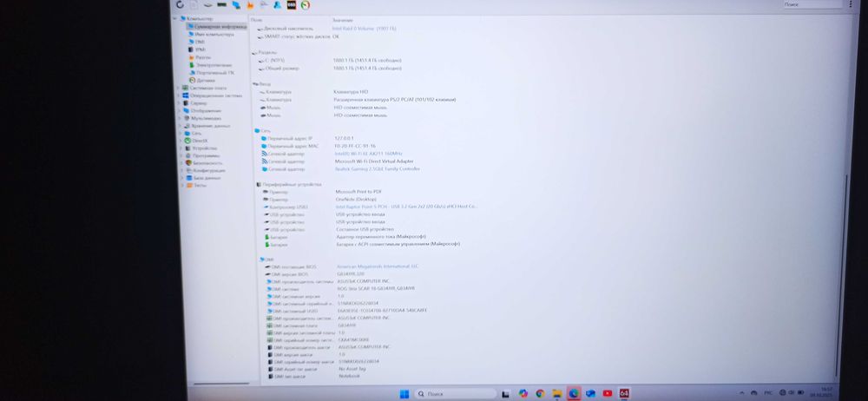Expand the Мультимедиа branch

[x=180, y=118]
